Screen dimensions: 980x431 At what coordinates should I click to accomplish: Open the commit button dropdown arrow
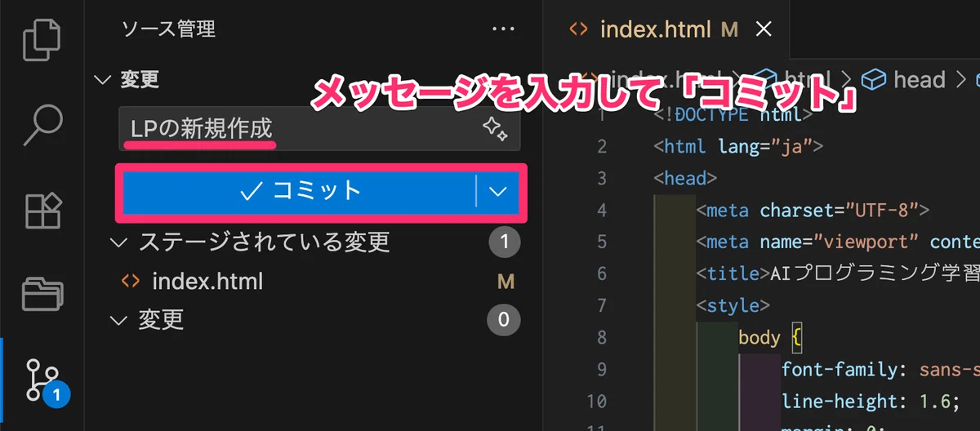[x=498, y=192]
